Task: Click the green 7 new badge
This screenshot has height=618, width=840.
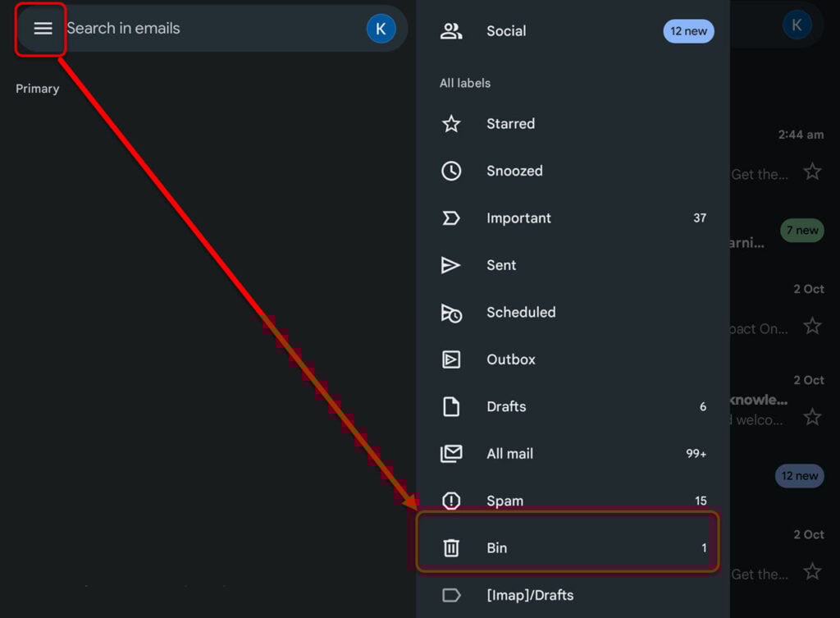Action: (x=802, y=231)
